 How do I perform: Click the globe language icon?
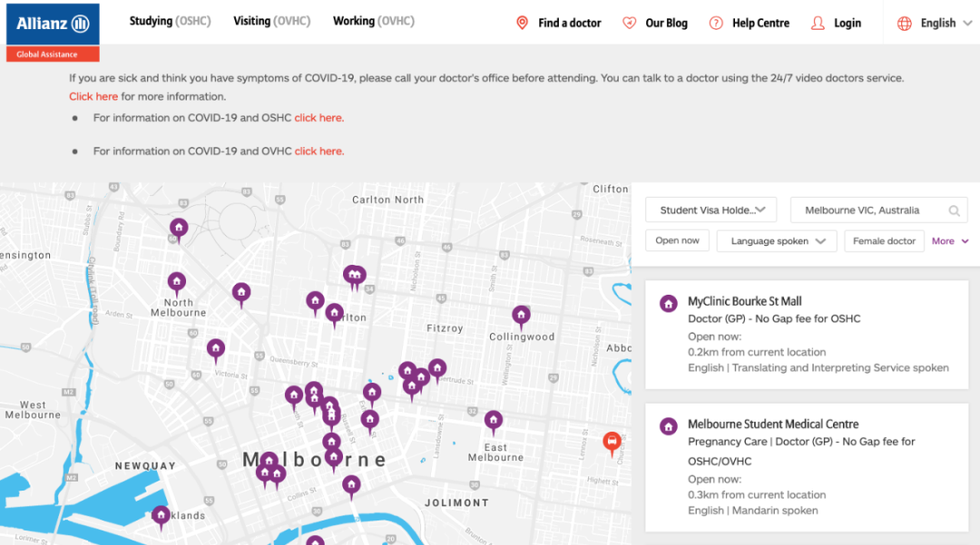[905, 24]
